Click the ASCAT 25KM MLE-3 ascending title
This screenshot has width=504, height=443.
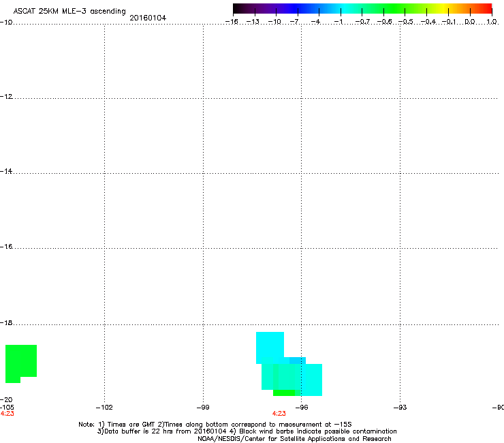point(69,12)
